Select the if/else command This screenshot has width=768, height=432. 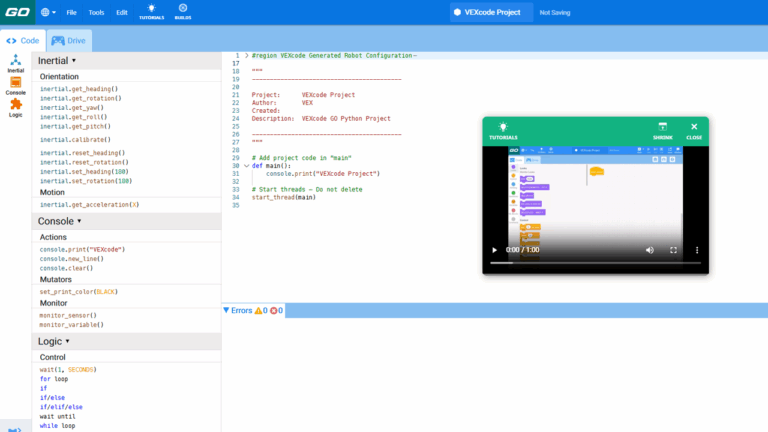[52, 397]
